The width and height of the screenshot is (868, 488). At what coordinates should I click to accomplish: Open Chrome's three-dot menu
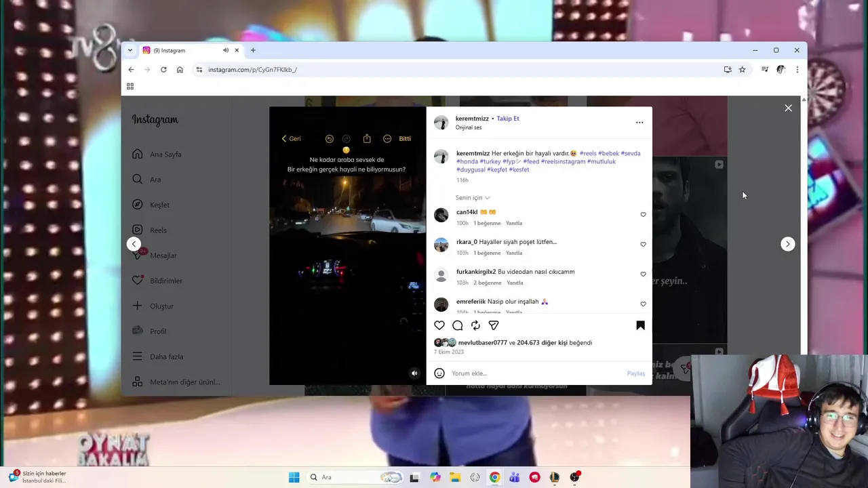click(x=797, y=70)
